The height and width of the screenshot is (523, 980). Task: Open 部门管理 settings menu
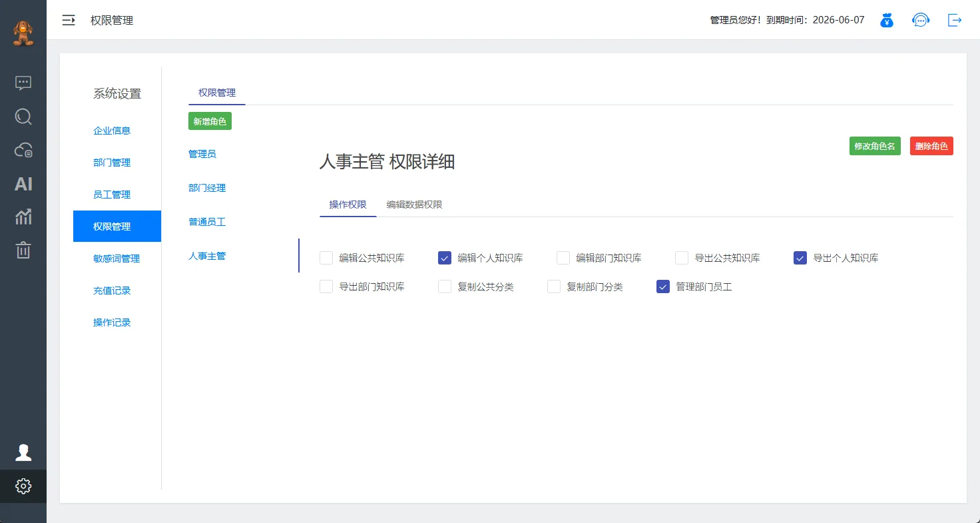point(112,163)
